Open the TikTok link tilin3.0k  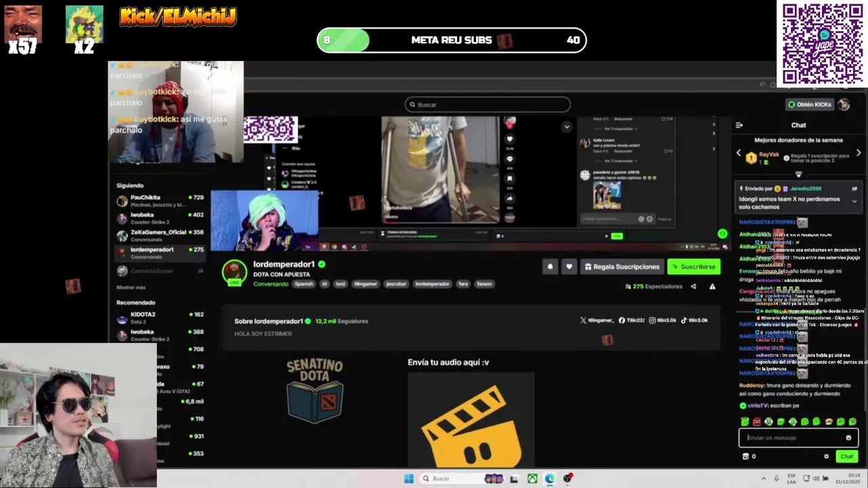[x=694, y=320]
